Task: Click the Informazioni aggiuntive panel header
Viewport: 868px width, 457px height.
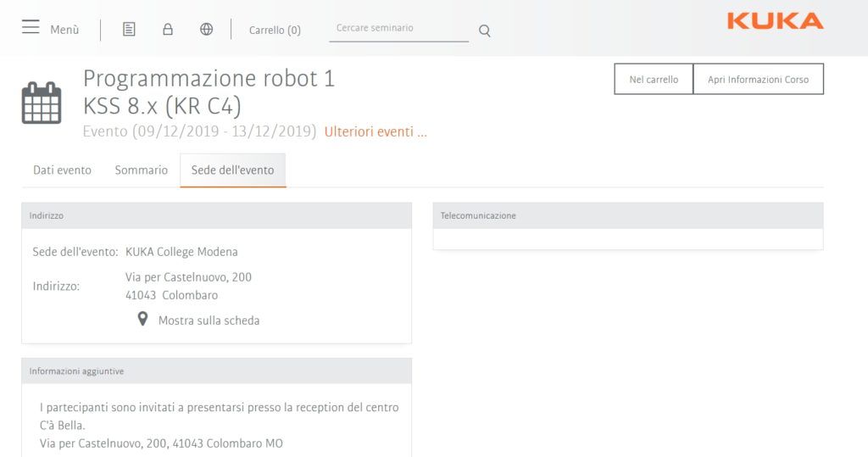Action: click(x=216, y=371)
